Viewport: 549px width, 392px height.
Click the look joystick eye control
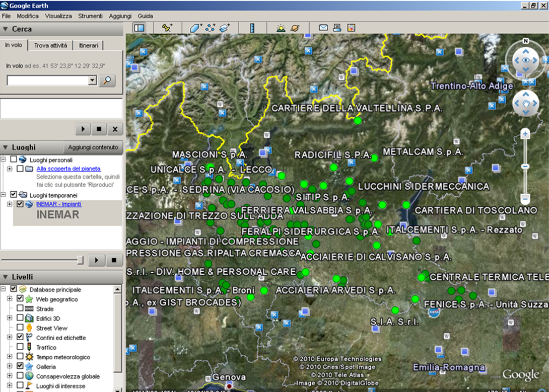(x=525, y=60)
